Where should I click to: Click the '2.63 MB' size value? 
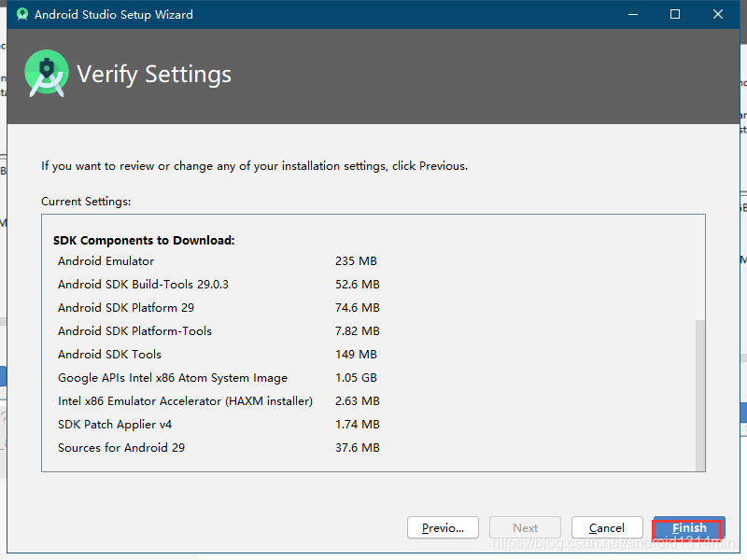pos(358,401)
